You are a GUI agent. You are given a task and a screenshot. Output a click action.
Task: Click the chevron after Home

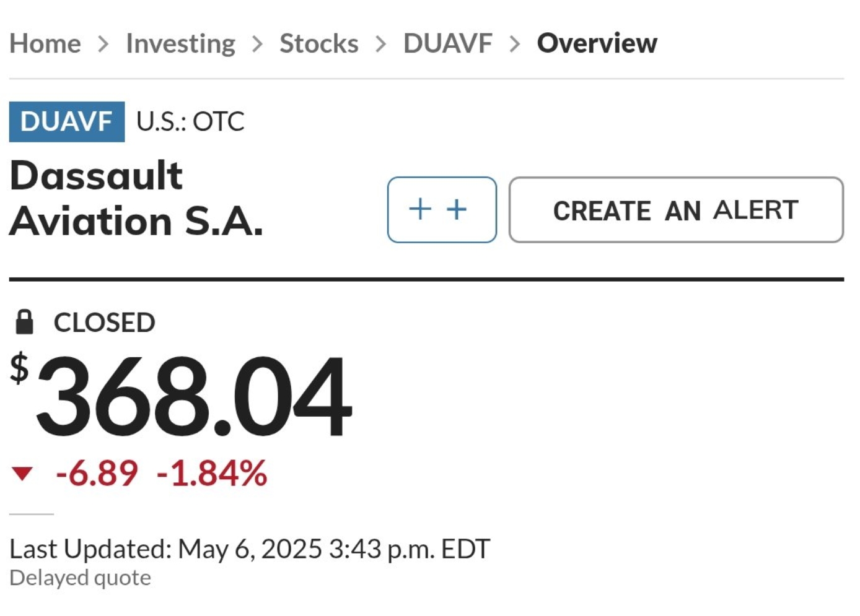pos(103,44)
